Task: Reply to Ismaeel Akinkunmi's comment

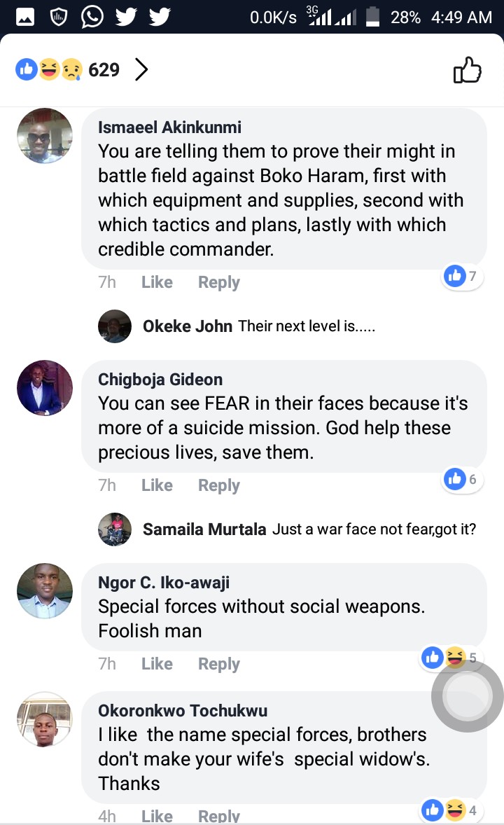Action: (218, 282)
